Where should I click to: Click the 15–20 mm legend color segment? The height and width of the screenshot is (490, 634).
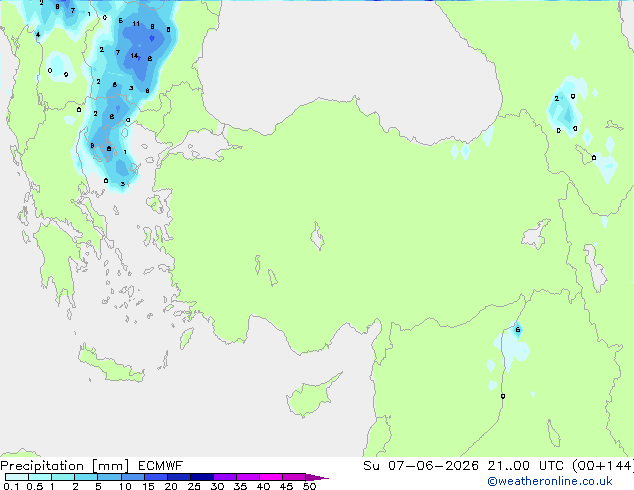click(156, 477)
